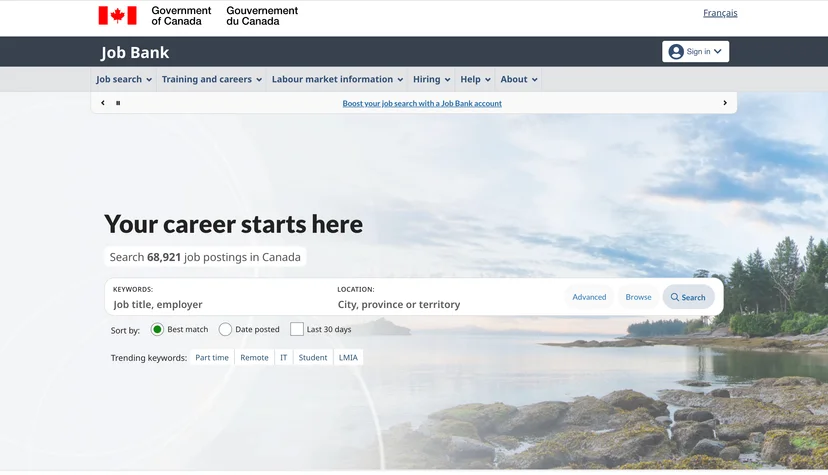828x475 pixels.
Task: Open Boost your job search banner link
Action: click(422, 103)
